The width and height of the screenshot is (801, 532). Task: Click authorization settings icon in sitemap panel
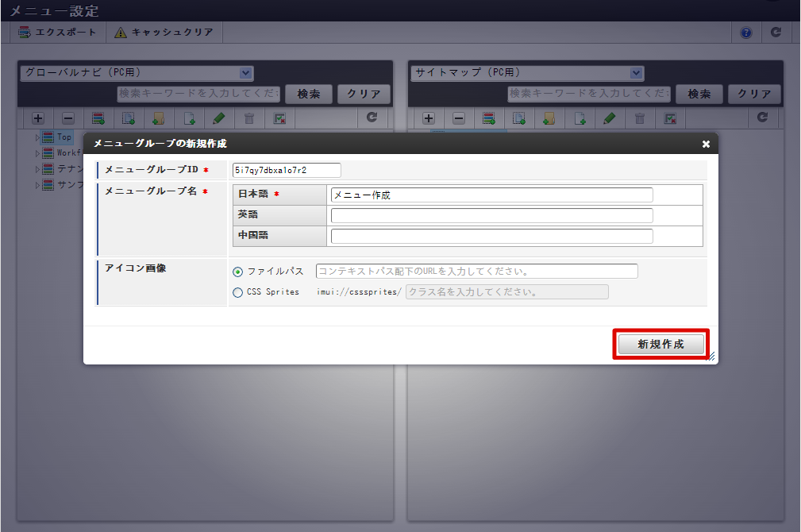click(670, 118)
